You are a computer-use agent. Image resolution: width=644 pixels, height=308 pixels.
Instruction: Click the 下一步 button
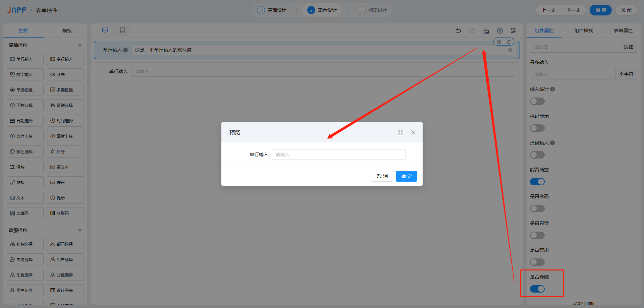coord(574,10)
